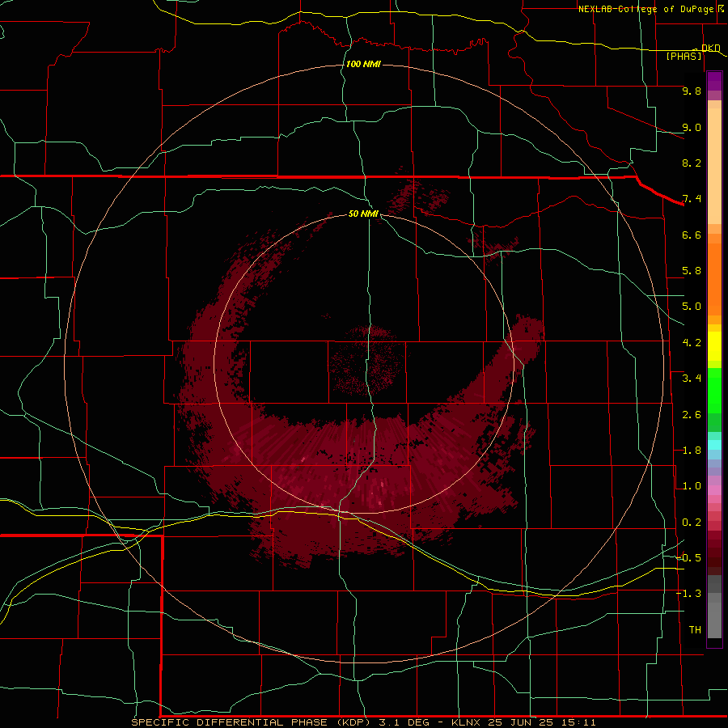Click the 0.2 value on the color scale

pos(692,523)
